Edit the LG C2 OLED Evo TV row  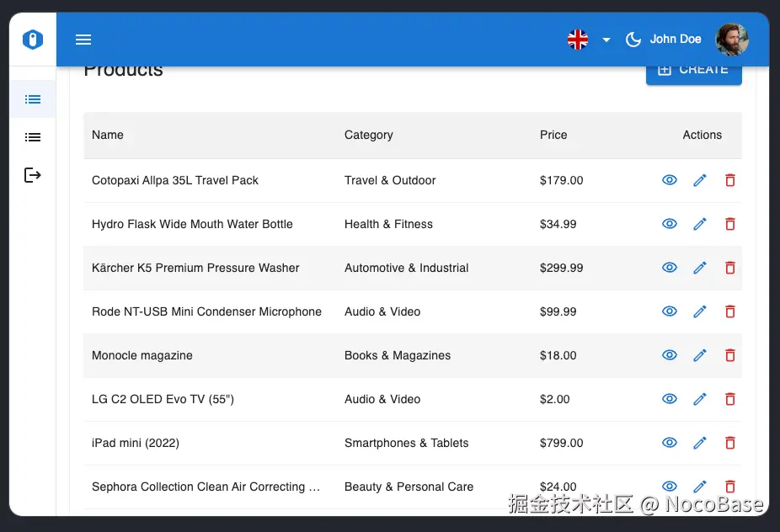(700, 399)
